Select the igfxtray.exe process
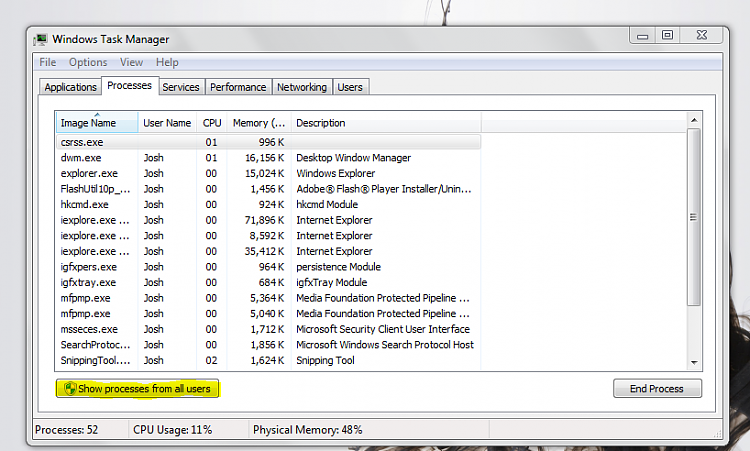The width and height of the screenshot is (750, 451). (268, 282)
